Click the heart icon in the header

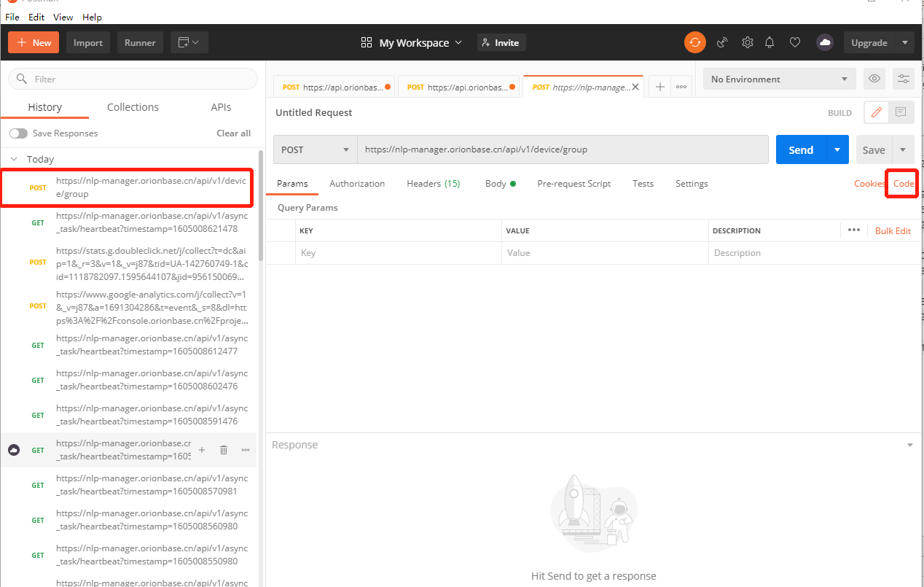click(x=795, y=42)
